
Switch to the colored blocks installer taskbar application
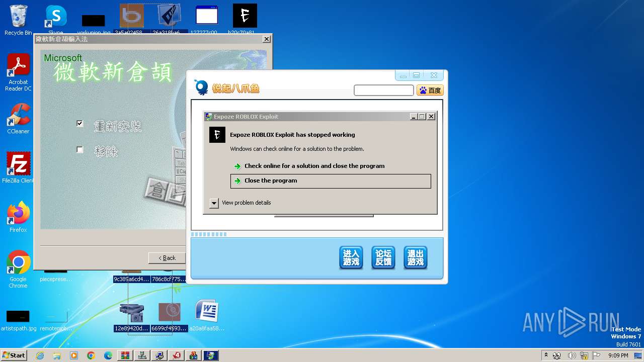click(194, 355)
